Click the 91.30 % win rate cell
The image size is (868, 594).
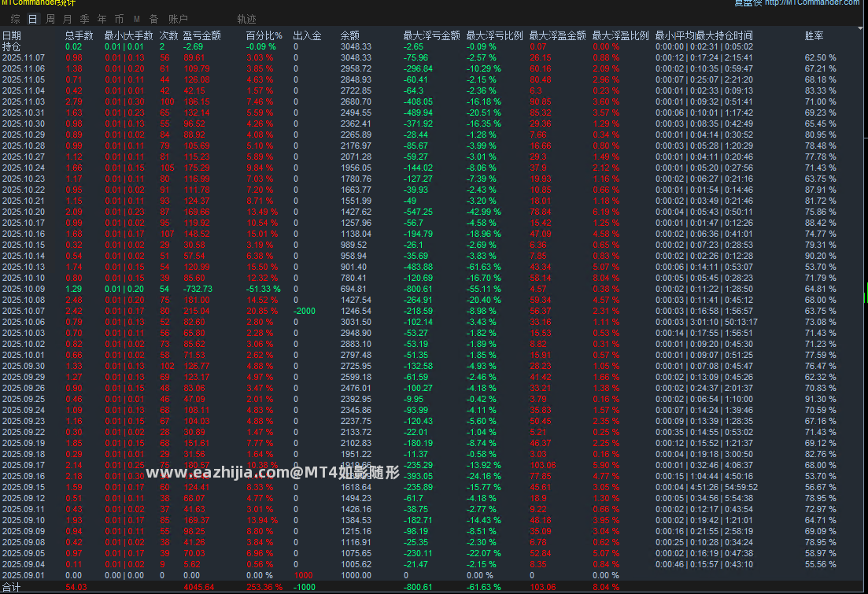pos(821,399)
